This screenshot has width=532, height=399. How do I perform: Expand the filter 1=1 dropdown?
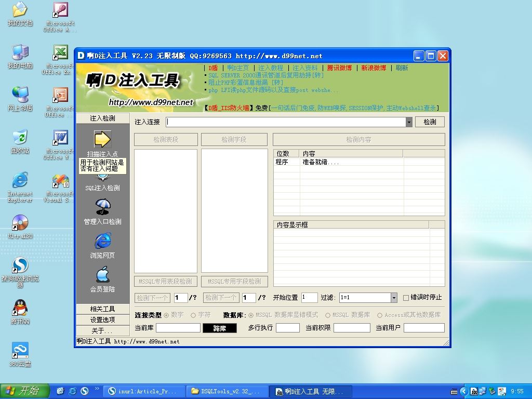coord(394,298)
